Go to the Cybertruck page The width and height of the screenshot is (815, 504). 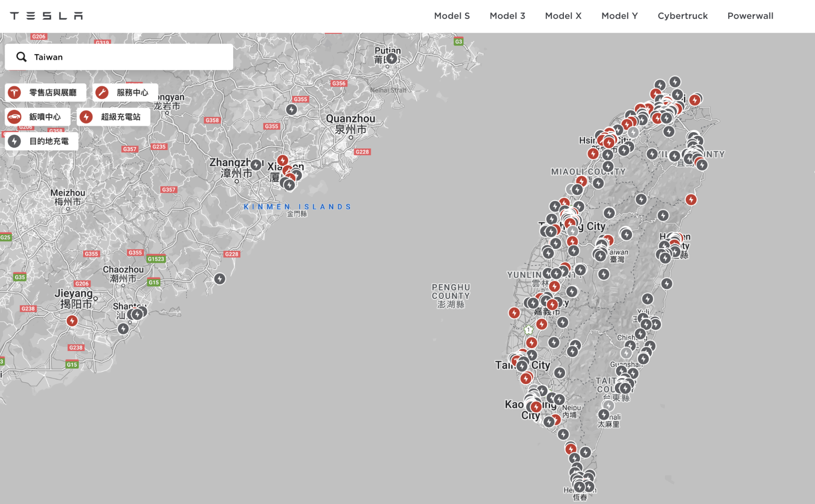point(682,16)
